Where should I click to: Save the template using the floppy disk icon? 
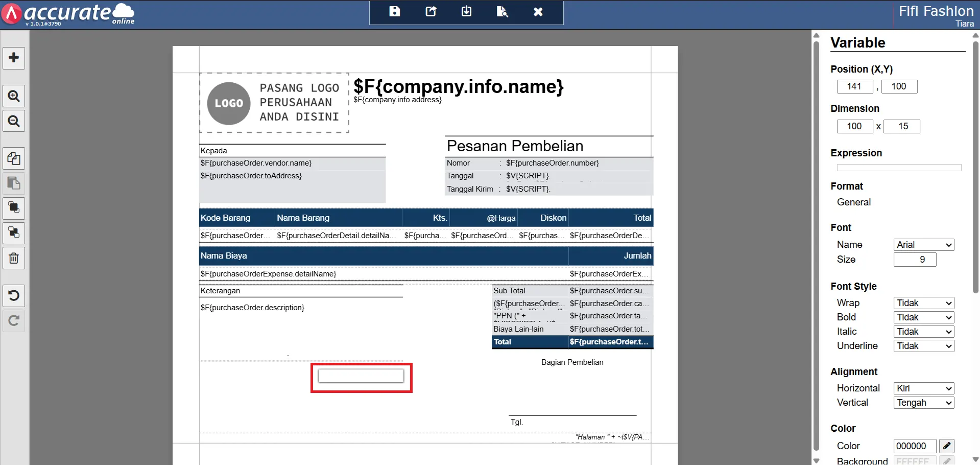394,11
